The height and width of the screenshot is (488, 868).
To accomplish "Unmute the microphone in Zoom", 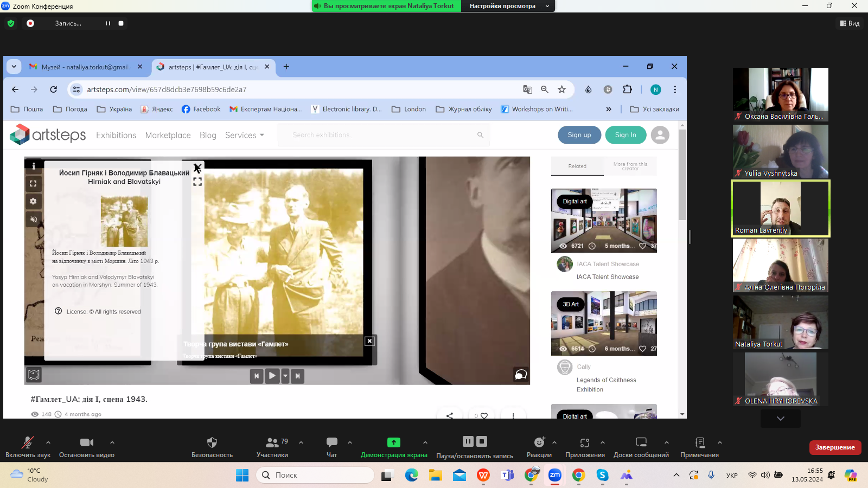I will click(x=27, y=442).
